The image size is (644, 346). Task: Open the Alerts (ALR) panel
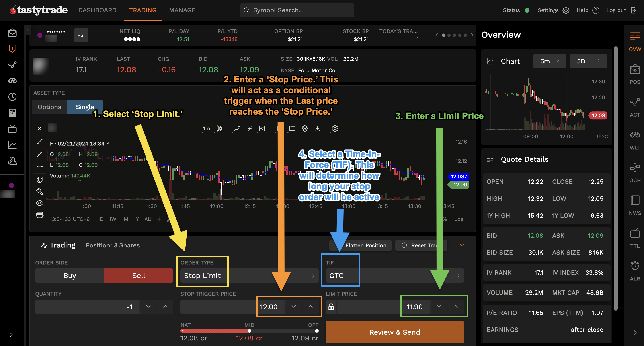tap(635, 269)
